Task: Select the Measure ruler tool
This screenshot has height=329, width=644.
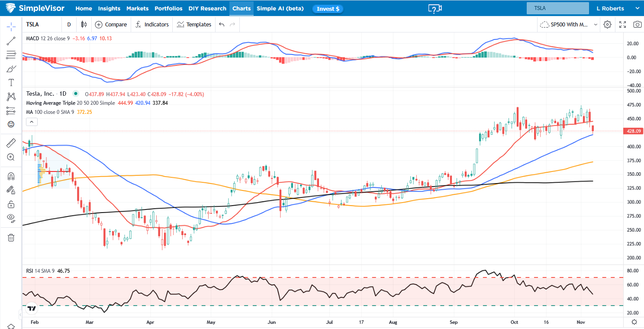Action: [x=12, y=143]
